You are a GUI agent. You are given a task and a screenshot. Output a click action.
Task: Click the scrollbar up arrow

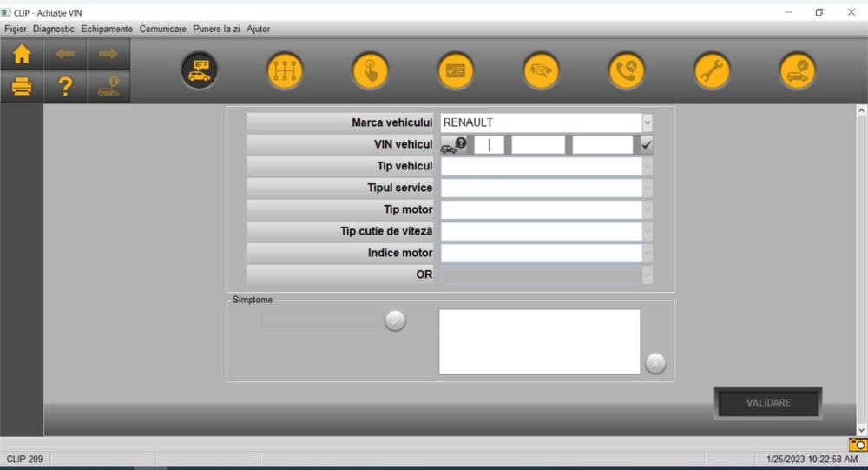[861, 110]
